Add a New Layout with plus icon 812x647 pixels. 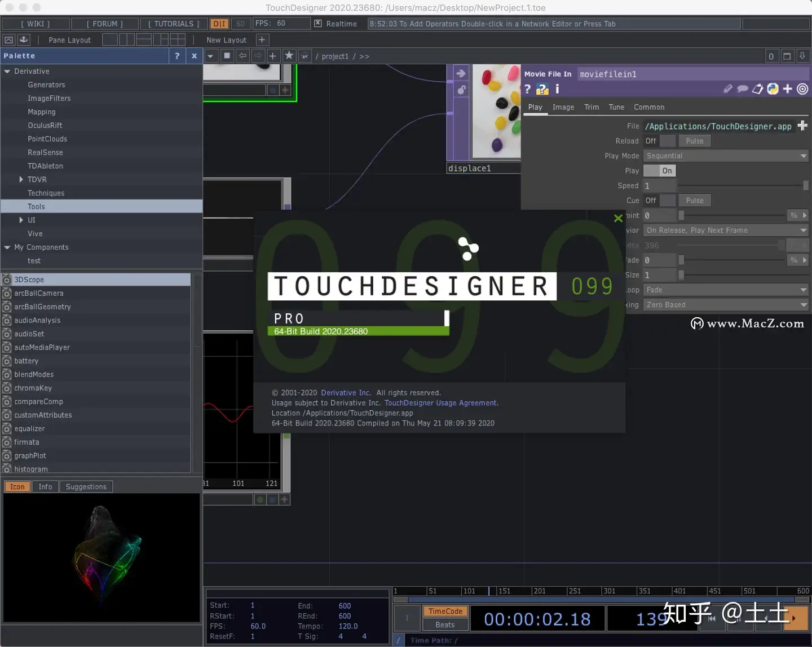(x=262, y=39)
